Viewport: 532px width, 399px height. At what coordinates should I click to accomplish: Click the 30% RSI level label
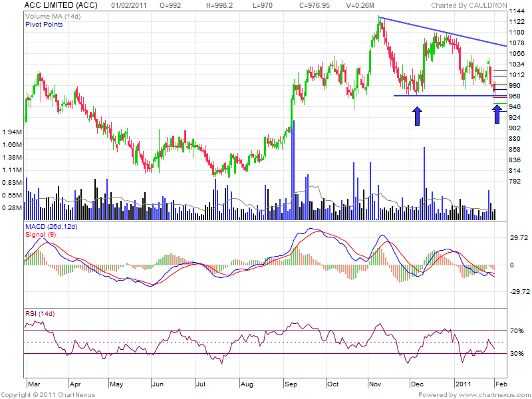[x=516, y=354]
